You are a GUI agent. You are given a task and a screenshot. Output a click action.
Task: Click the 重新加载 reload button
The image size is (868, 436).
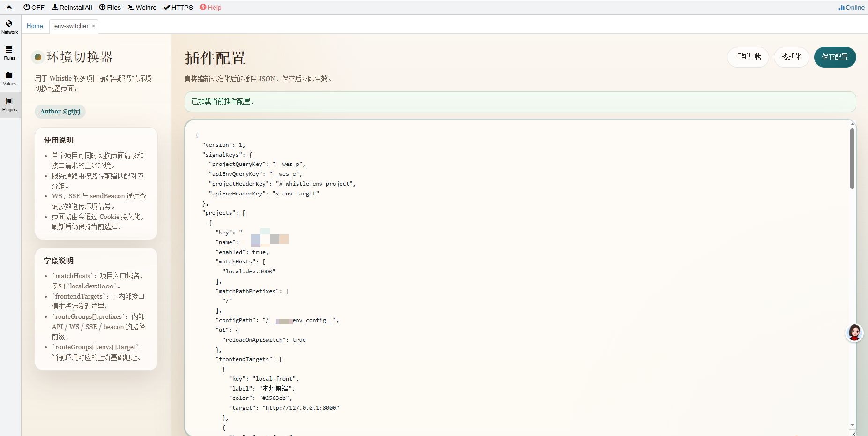[x=748, y=57]
